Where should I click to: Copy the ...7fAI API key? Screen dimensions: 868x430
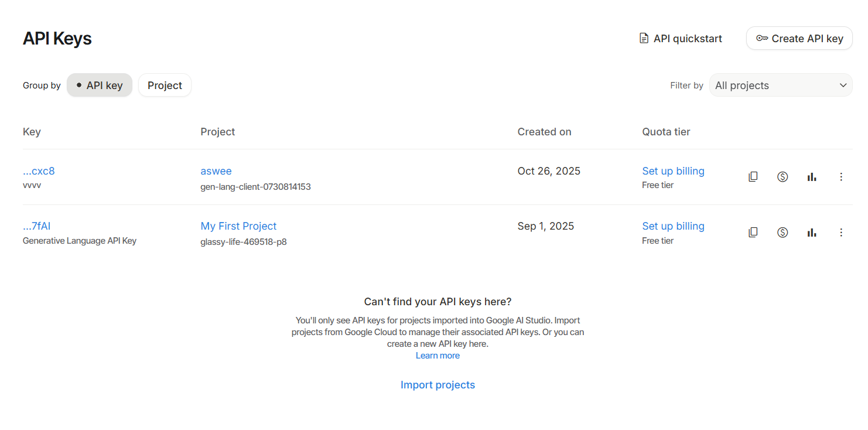coord(753,232)
